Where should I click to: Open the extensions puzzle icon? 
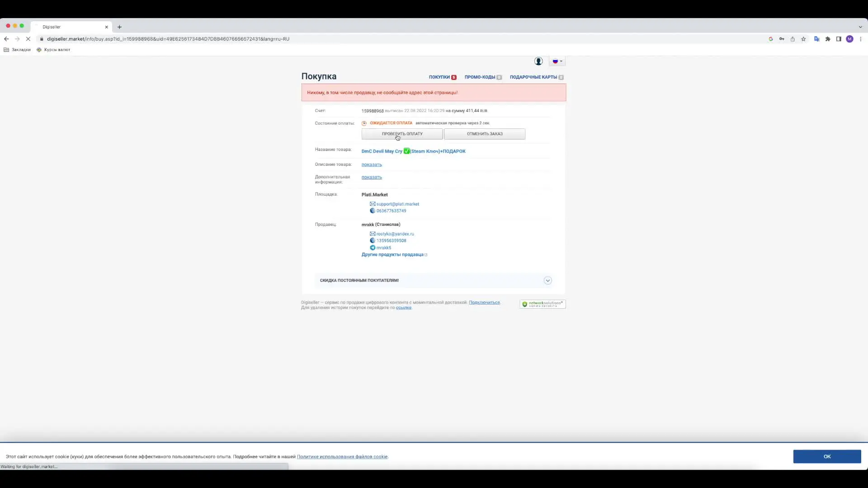(828, 39)
